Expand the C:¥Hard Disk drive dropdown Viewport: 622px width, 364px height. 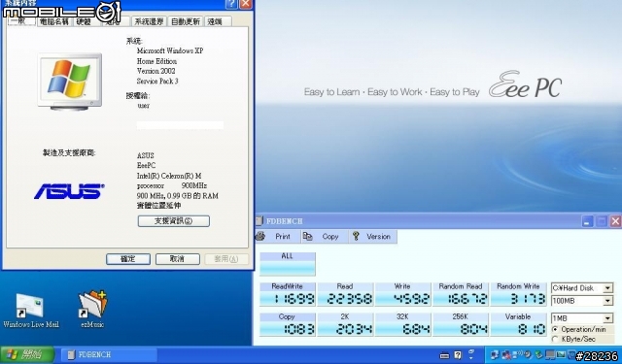607,288
